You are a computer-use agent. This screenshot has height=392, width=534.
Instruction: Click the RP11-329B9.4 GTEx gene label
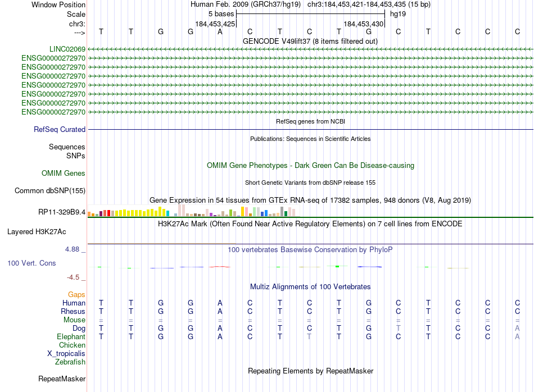[62, 212]
